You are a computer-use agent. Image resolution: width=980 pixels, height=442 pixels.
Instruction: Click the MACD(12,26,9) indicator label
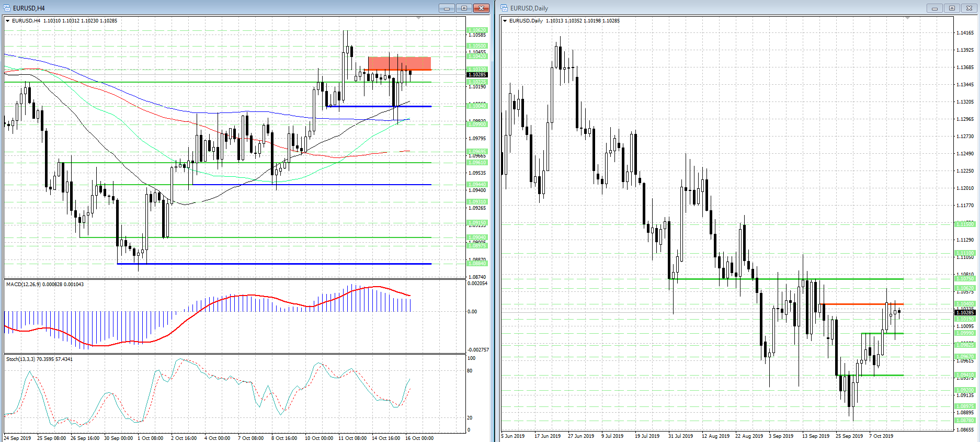tap(44, 285)
